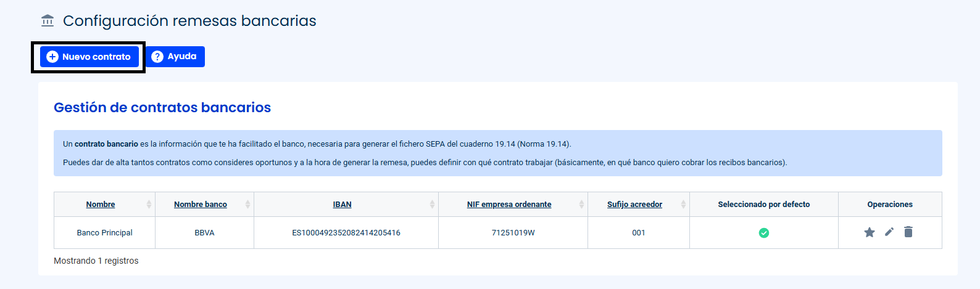This screenshot has width=980, height=289.
Task: Click the green default-selected checkmark
Action: click(764, 233)
